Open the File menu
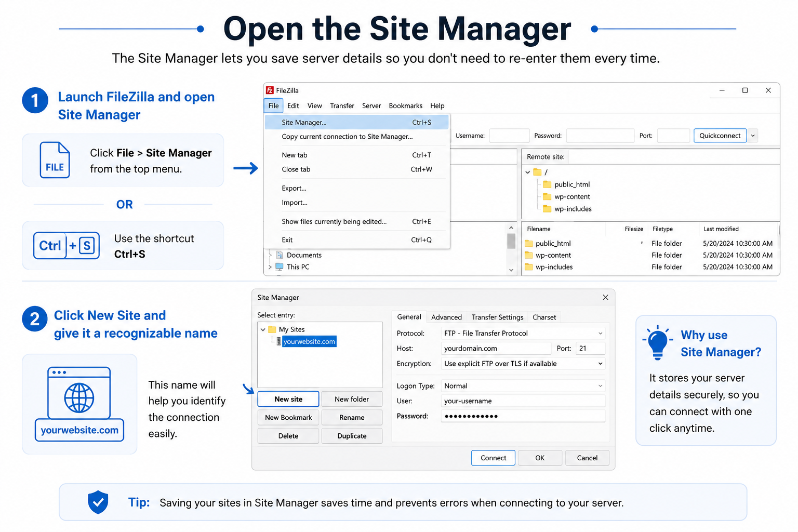This screenshot has width=798, height=532. point(274,105)
